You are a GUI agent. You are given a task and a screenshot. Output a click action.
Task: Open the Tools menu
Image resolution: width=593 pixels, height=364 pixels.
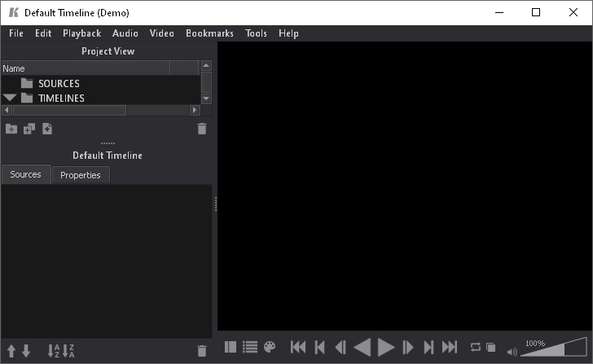pos(256,33)
